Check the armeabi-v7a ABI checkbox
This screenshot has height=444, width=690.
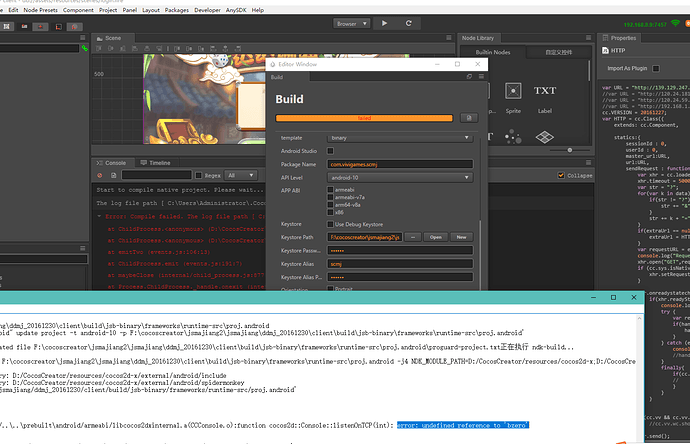pyautogui.click(x=330, y=197)
